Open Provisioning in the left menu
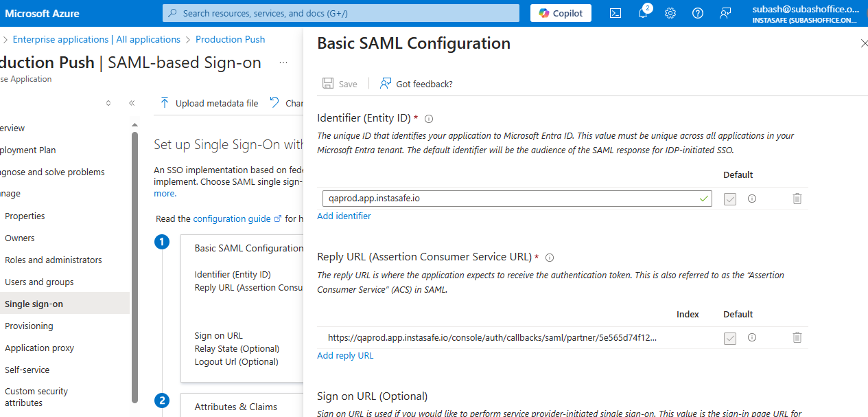Viewport: 868px width, 417px height. coord(29,326)
